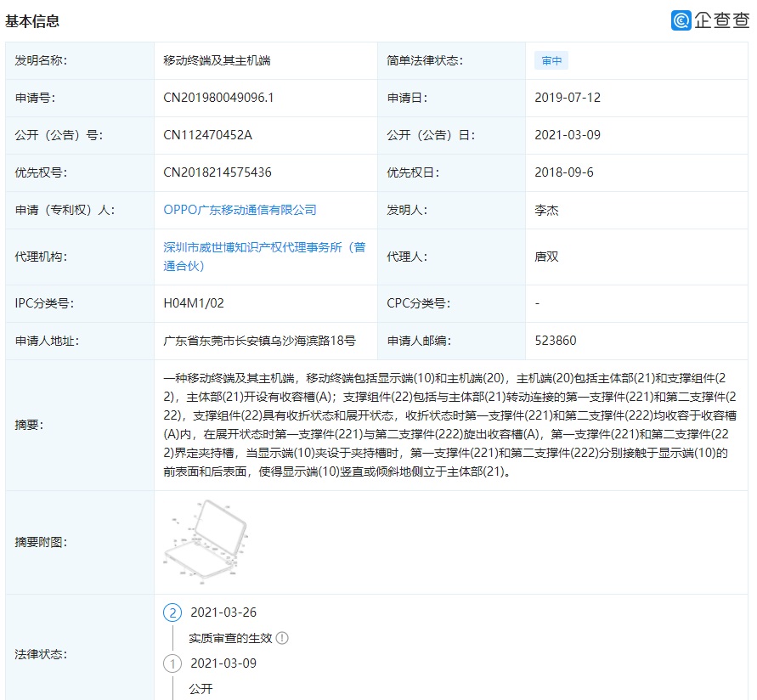Click the 审中 legal status badge
The width and height of the screenshot is (757, 700).
coord(551,61)
